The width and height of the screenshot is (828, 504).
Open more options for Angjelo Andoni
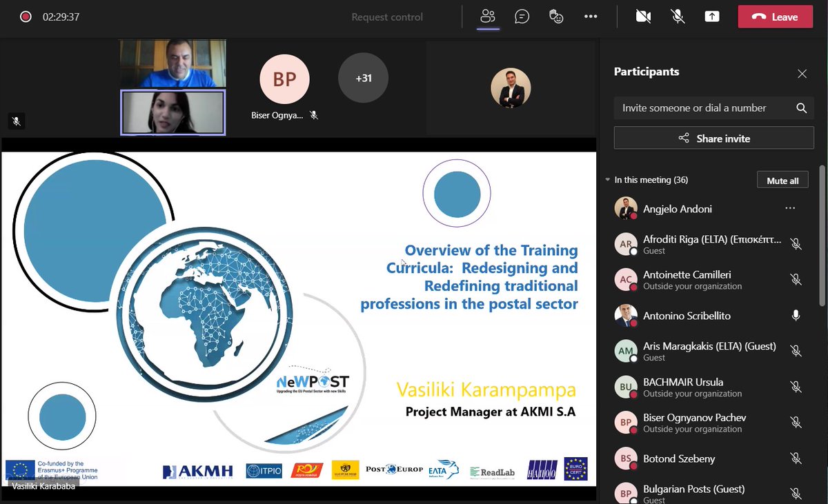coord(790,208)
